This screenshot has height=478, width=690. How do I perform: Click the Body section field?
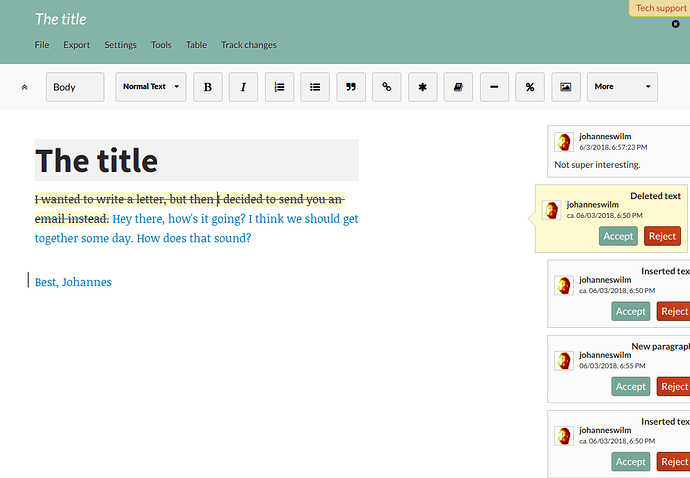[75, 87]
